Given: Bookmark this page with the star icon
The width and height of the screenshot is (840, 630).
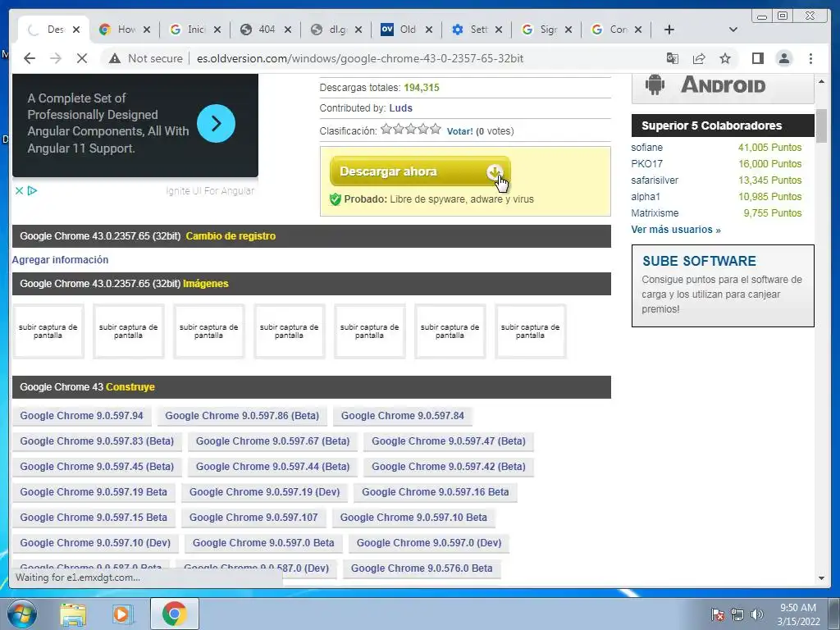Looking at the screenshot, I should click(x=725, y=58).
